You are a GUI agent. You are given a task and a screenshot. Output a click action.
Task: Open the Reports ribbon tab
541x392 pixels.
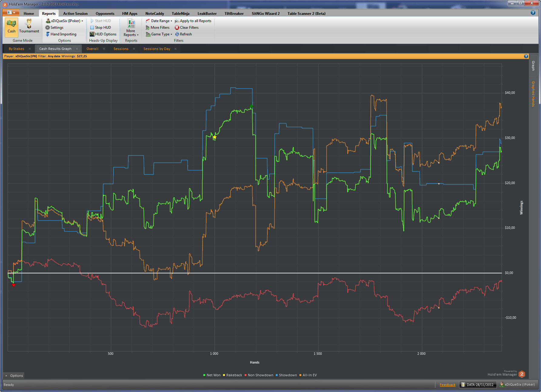(x=49, y=14)
